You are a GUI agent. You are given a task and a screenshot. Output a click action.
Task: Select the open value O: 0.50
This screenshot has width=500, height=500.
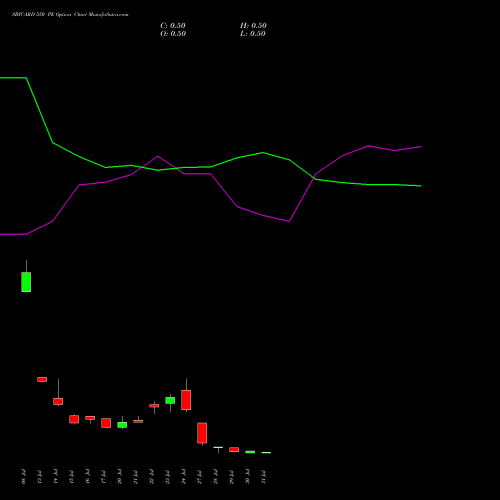tap(173, 34)
